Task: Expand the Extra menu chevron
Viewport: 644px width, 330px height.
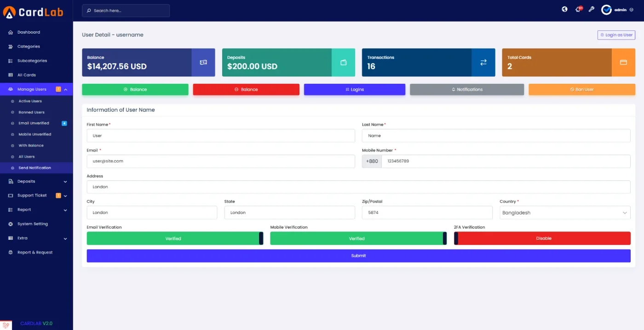Action: tap(65, 239)
